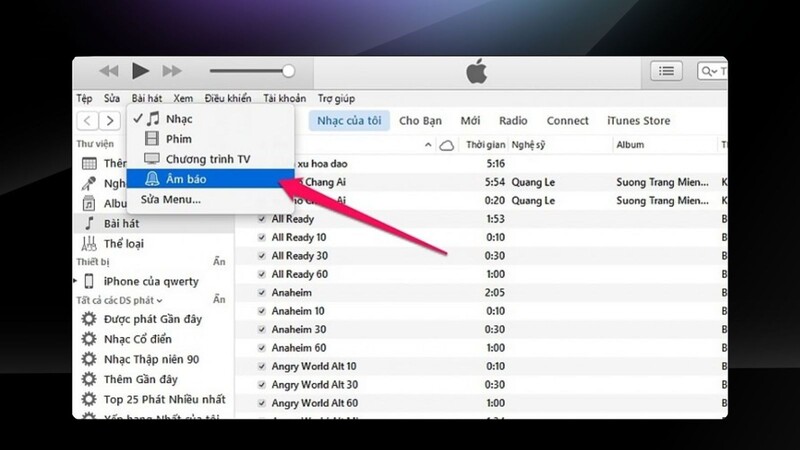Click the cloud column header icon
Viewport: 800px width, 450px height.
447,145
